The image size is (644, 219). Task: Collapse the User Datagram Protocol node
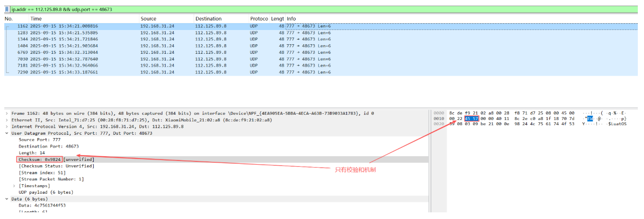pyautogui.click(x=7, y=133)
